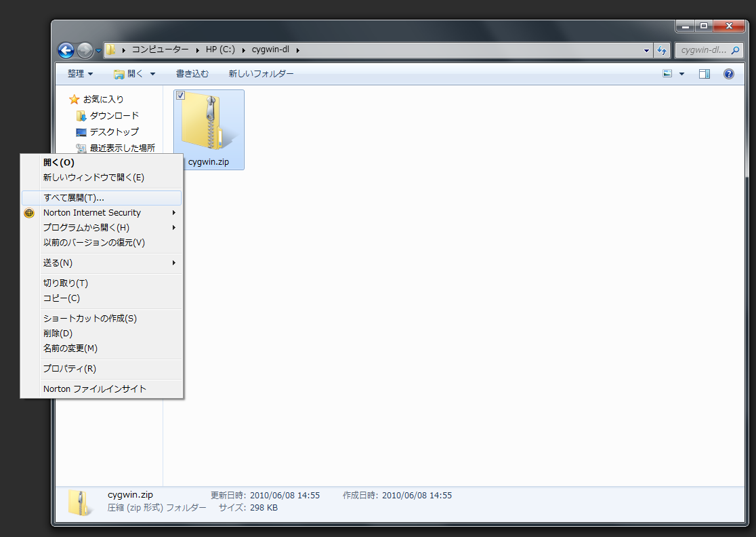Viewport: 756px width, 537px height.
Task: Click the Norton Internet Security globe icon
Action: pyautogui.click(x=29, y=213)
